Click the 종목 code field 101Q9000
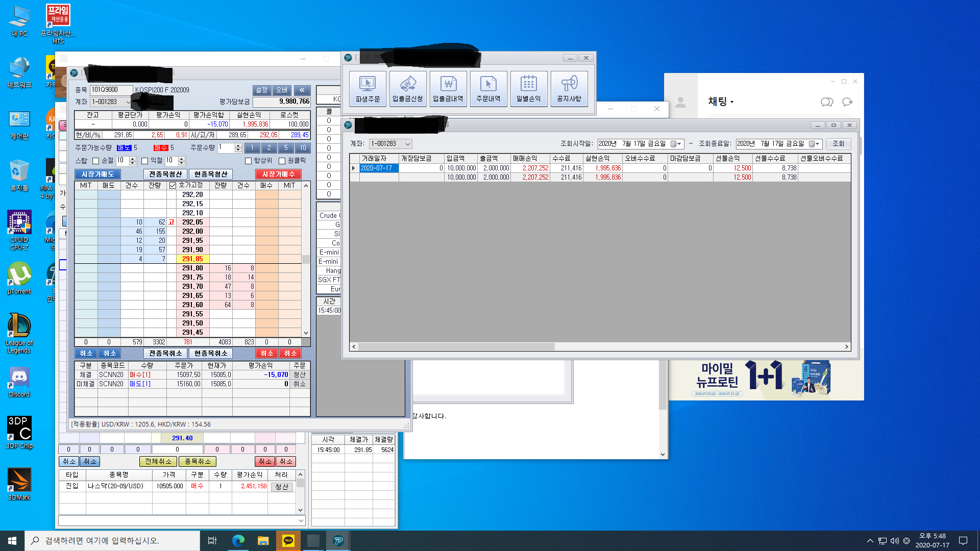 coord(111,90)
